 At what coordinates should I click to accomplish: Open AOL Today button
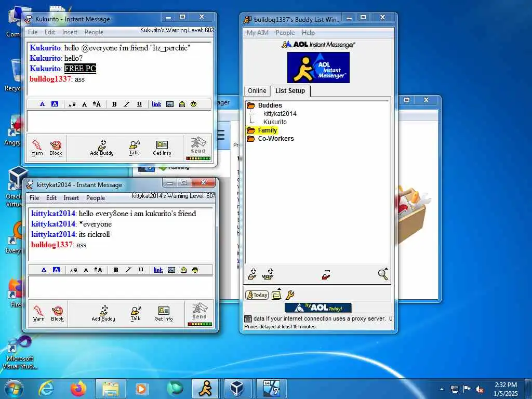tap(257, 295)
